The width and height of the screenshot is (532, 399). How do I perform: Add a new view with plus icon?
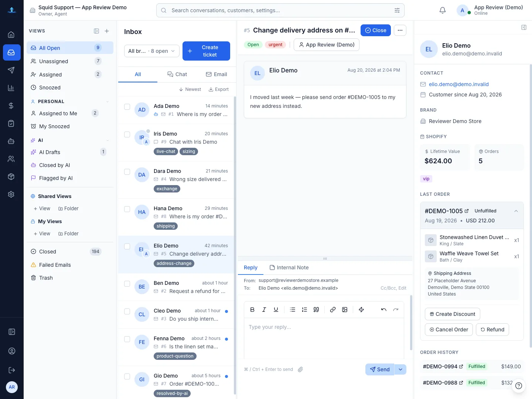(107, 31)
